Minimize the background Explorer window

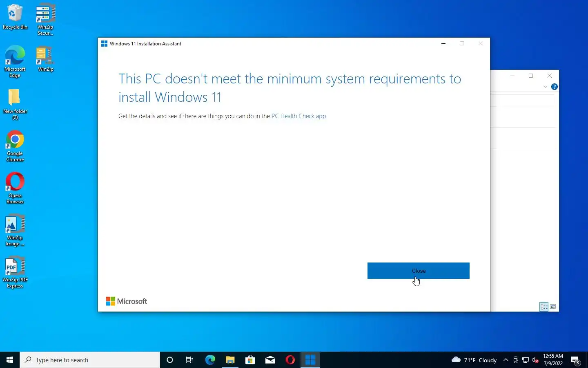512,76
